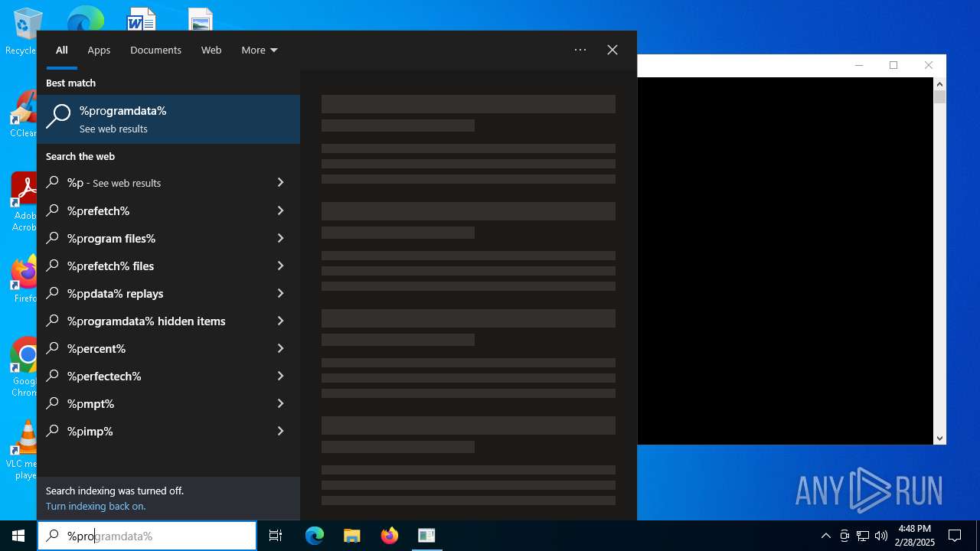980x551 pixels.
Task: Expand '%programdata% hidden items' arrow
Action: (280, 321)
